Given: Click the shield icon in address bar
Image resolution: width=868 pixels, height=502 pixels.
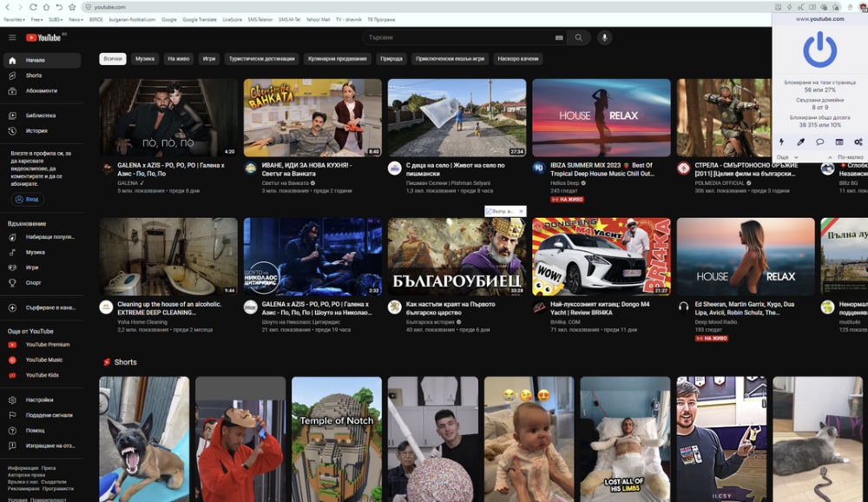Looking at the screenshot, I should point(88,7).
